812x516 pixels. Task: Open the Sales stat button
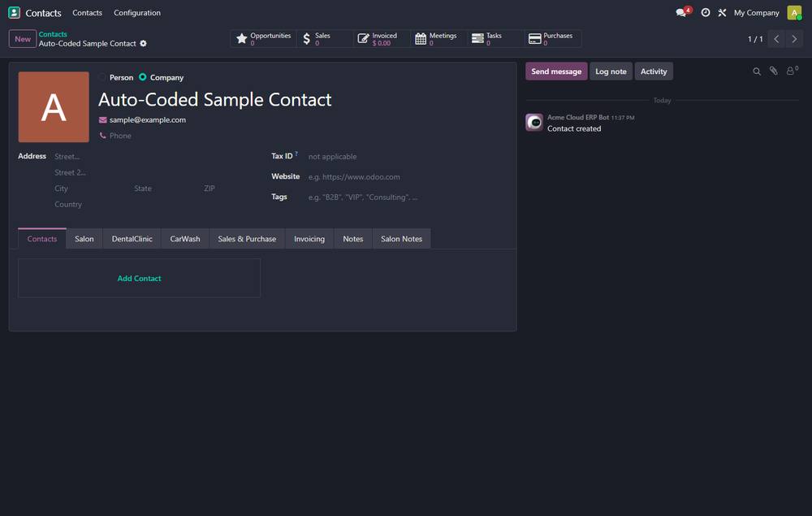coord(325,39)
